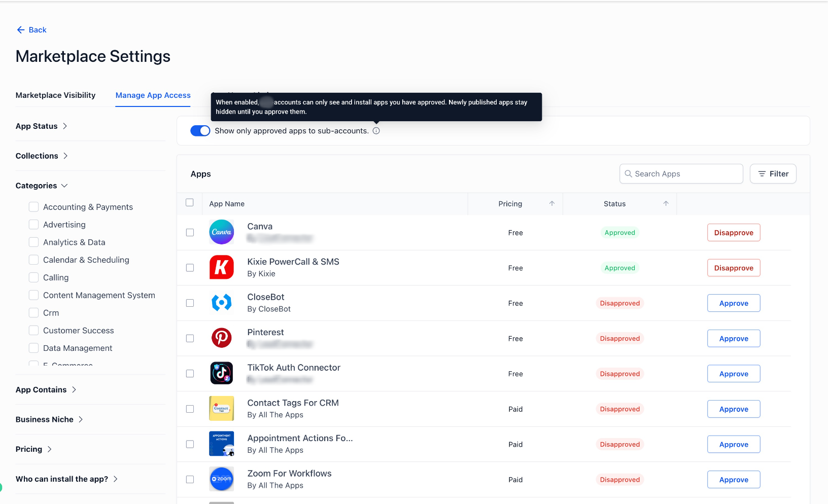This screenshot has height=504, width=828.
Task: Open the Filter button
Action: click(773, 173)
